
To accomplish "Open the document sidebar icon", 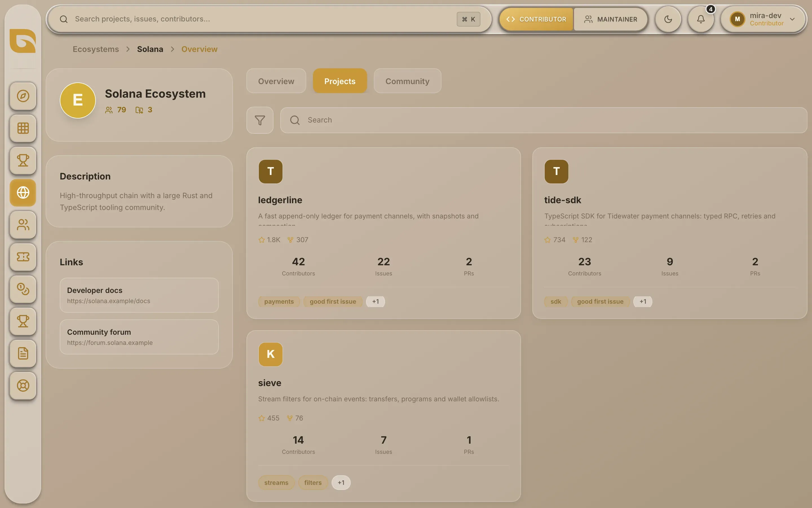I will point(23,353).
